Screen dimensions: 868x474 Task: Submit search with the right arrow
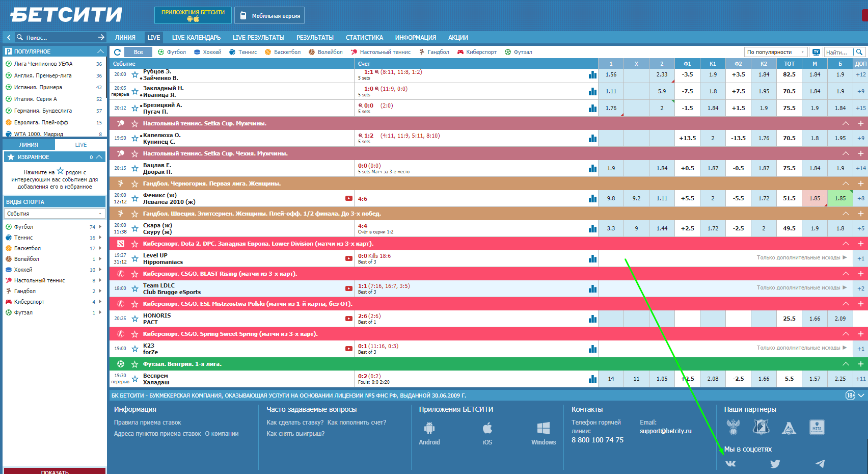(101, 37)
